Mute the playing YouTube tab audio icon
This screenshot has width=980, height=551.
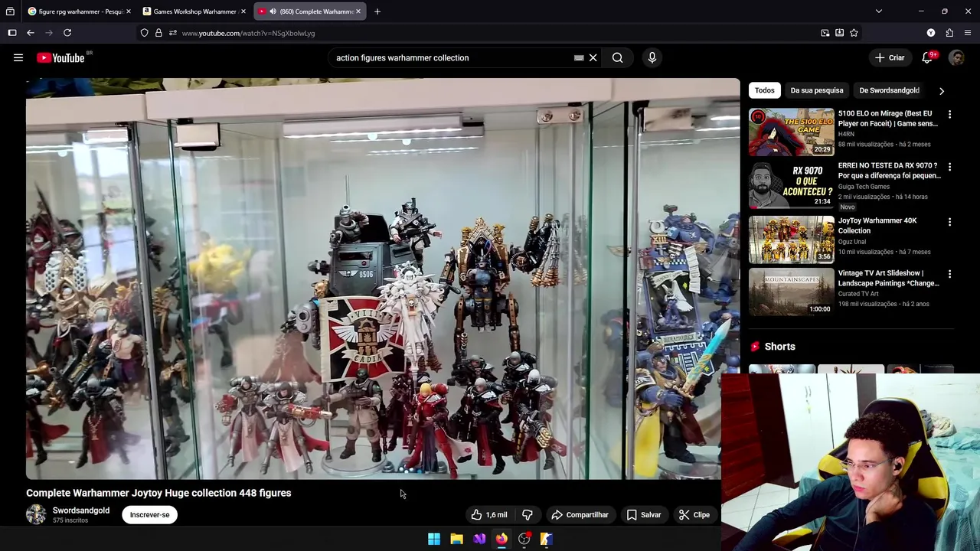[x=273, y=11]
